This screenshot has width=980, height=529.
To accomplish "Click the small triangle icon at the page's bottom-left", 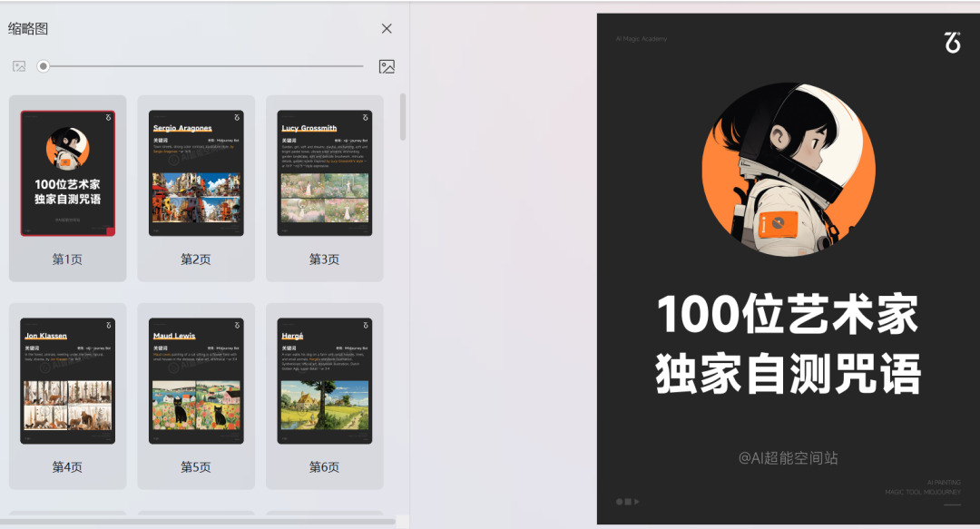I will click(637, 502).
